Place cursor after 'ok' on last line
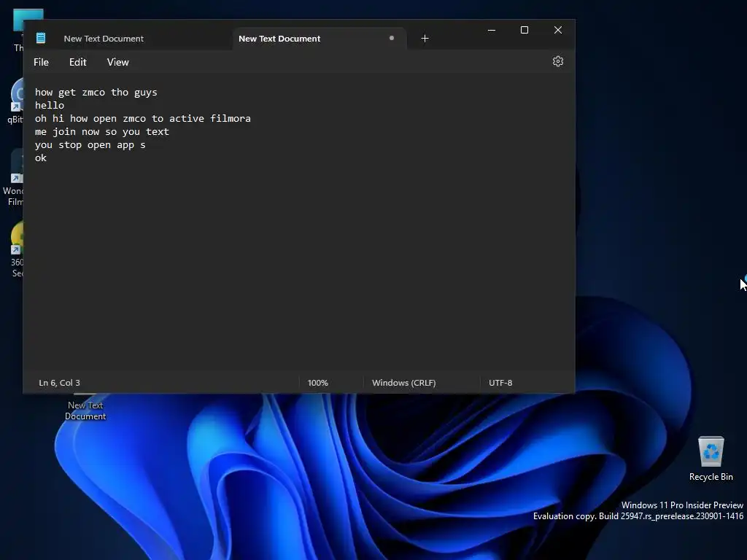 click(47, 158)
